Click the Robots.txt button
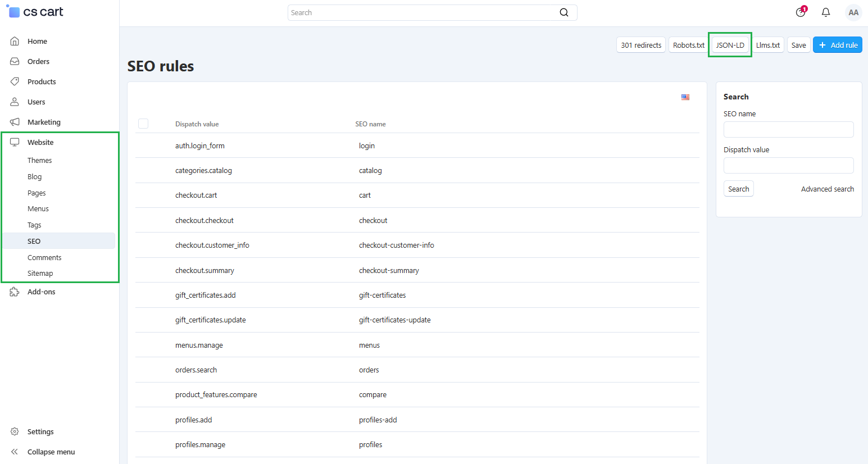This screenshot has width=868, height=464. pyautogui.click(x=689, y=45)
